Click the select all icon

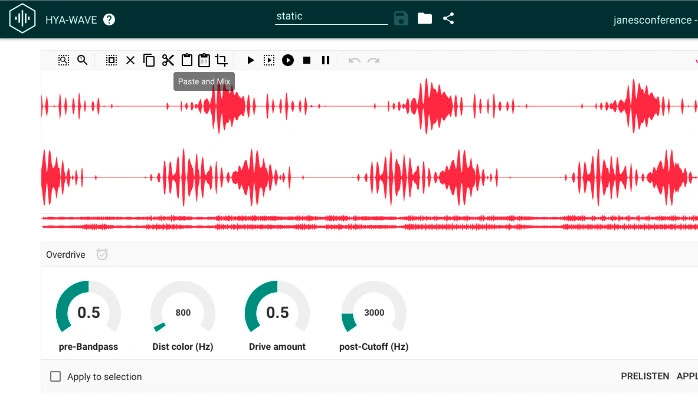(x=111, y=60)
